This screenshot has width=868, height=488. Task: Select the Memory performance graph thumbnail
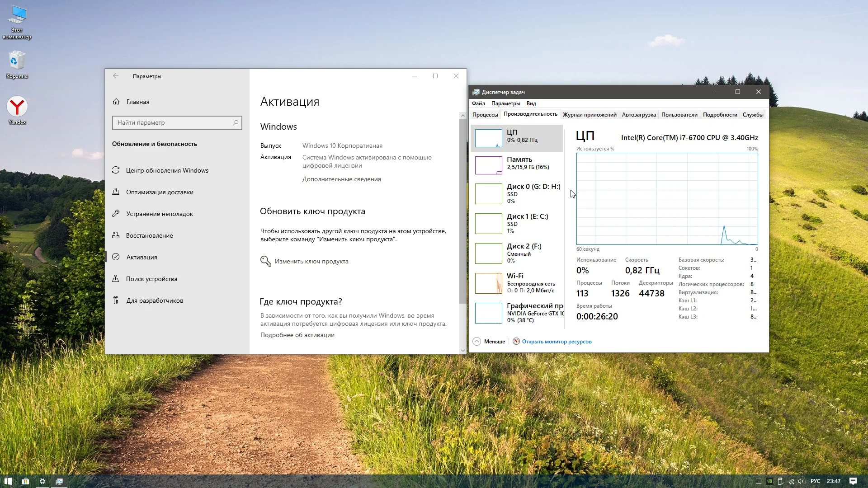(x=488, y=165)
